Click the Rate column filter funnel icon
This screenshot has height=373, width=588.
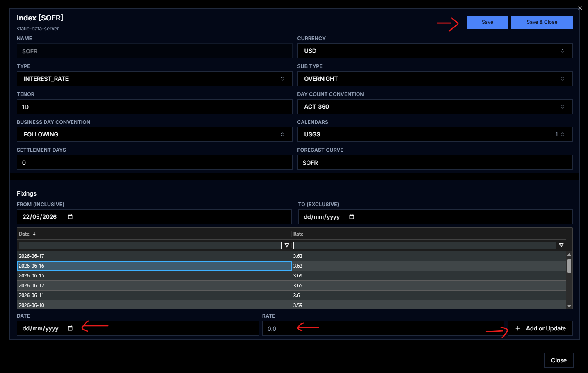[561, 246]
